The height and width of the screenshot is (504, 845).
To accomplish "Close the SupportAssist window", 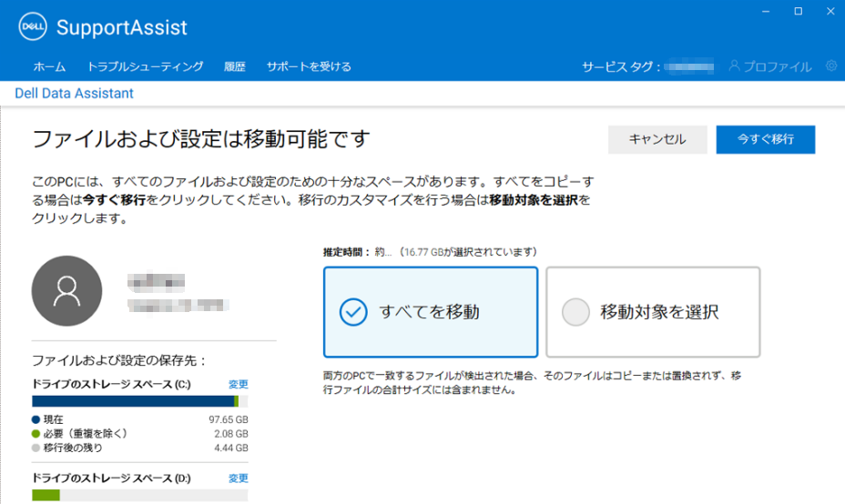I will pos(830,11).
